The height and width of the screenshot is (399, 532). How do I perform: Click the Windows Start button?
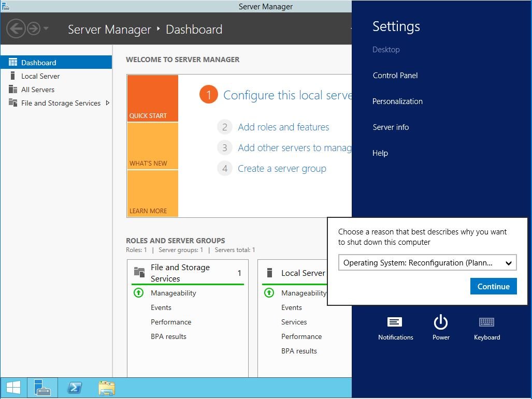click(13, 388)
